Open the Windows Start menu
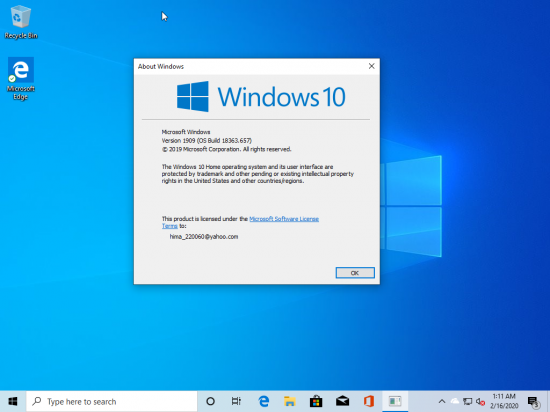The image size is (550, 412). click(13, 401)
